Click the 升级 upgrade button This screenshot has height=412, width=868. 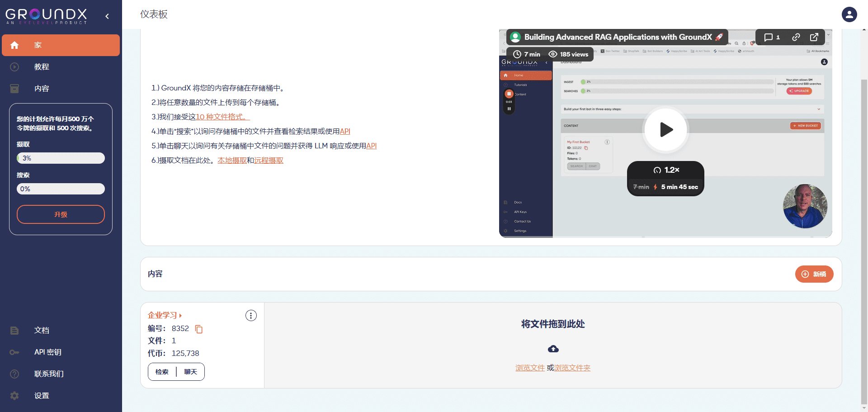(x=61, y=214)
